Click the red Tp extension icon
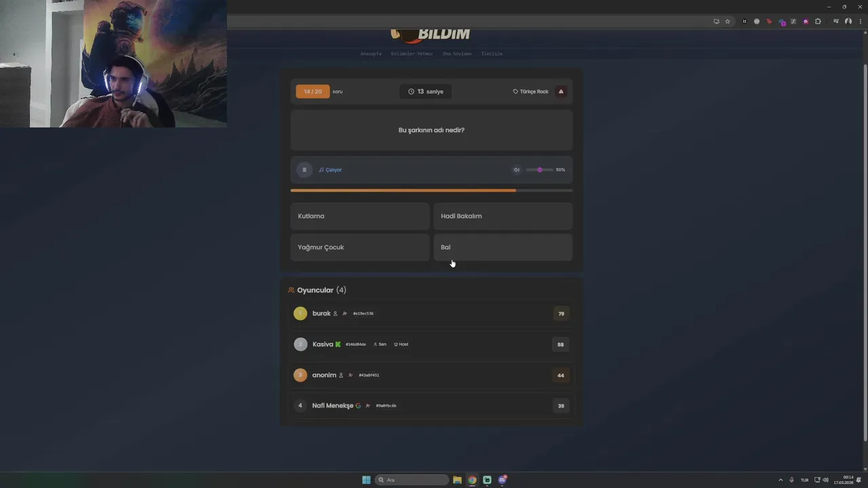 (x=769, y=22)
